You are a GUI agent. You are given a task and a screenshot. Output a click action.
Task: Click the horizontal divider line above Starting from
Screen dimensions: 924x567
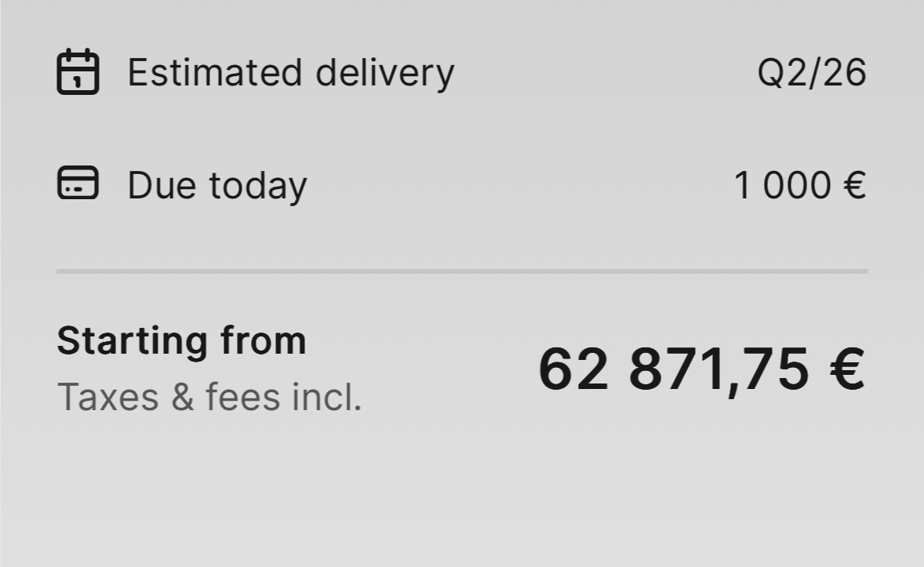click(x=462, y=271)
